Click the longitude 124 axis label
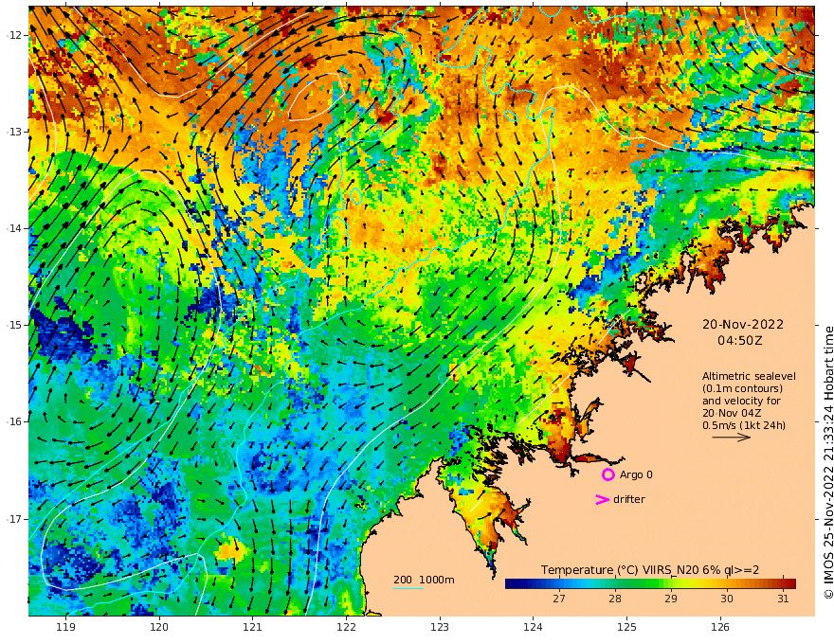This screenshot has height=644, width=834. (533, 627)
